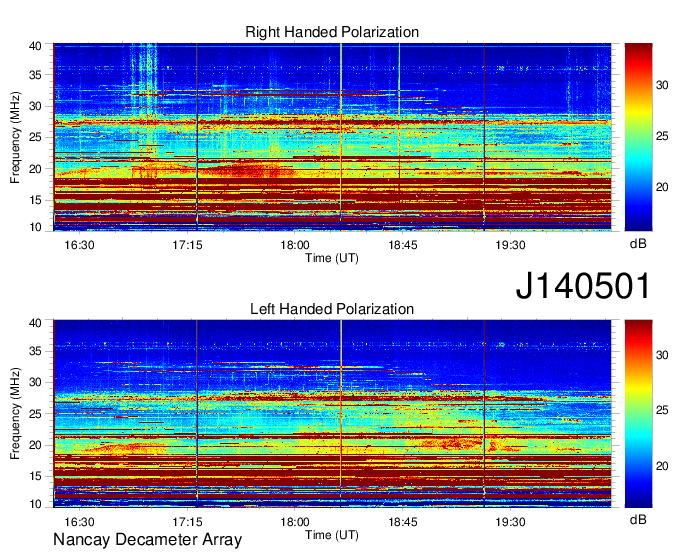Screen dimensions: 680x552
Task: Click the 20 dB label on the right-handed color scale
Action: tap(662, 187)
